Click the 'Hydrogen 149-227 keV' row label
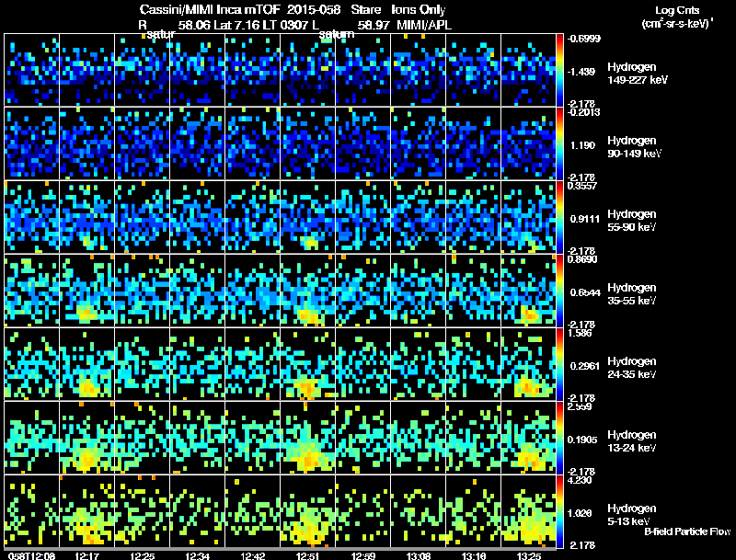 (638, 74)
